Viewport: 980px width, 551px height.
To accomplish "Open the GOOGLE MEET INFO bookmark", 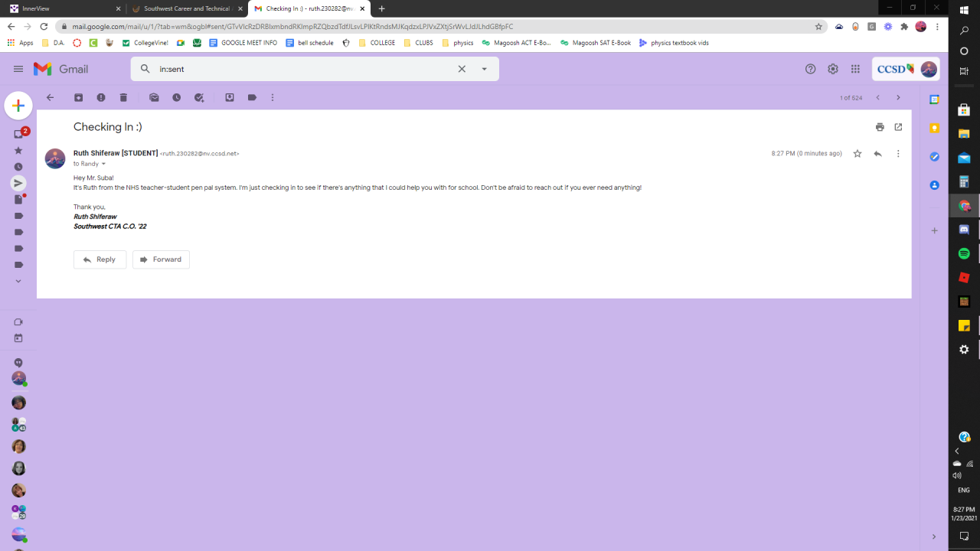I will (x=243, y=43).
